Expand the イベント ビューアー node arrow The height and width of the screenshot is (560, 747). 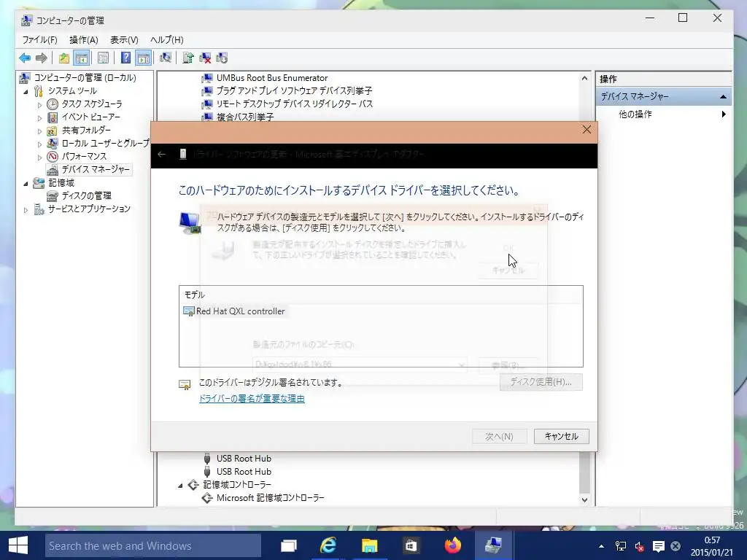click(x=39, y=117)
